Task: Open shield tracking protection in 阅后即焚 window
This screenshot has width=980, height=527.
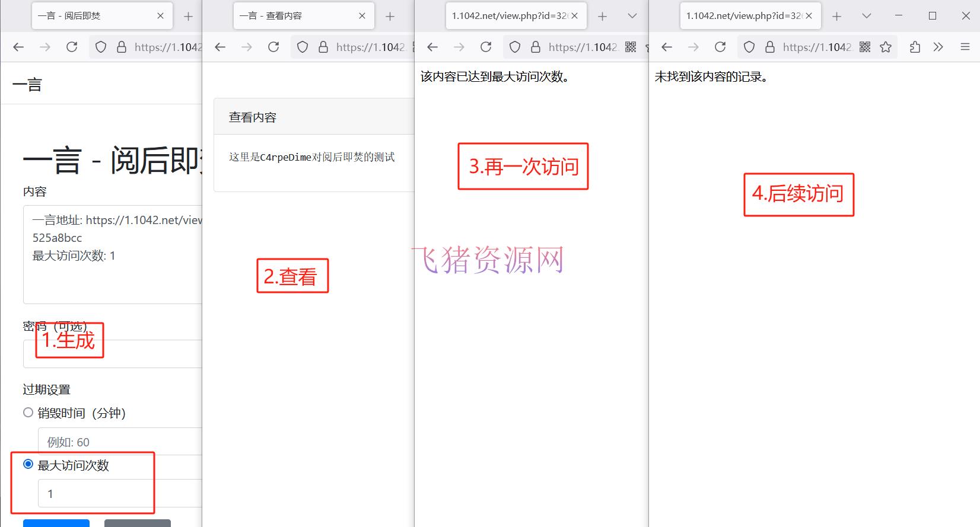Action: tap(101, 47)
